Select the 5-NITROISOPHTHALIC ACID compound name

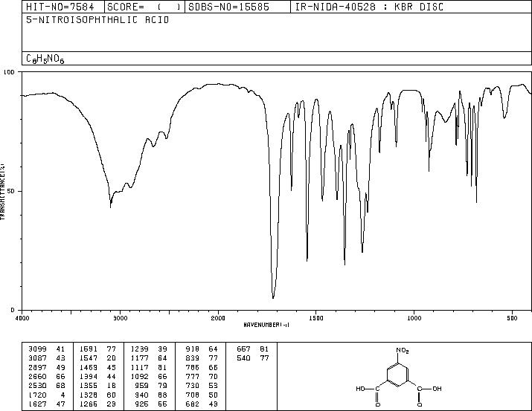(x=97, y=20)
